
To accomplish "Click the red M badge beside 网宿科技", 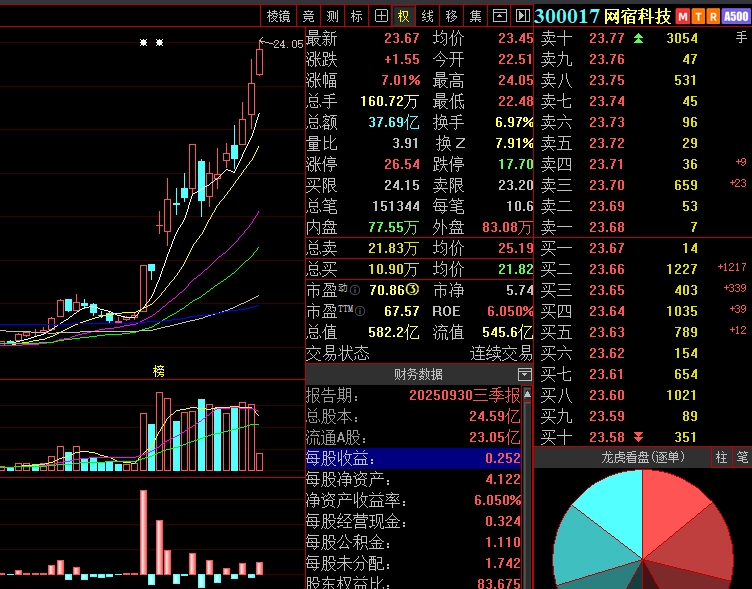I will 682,17.
